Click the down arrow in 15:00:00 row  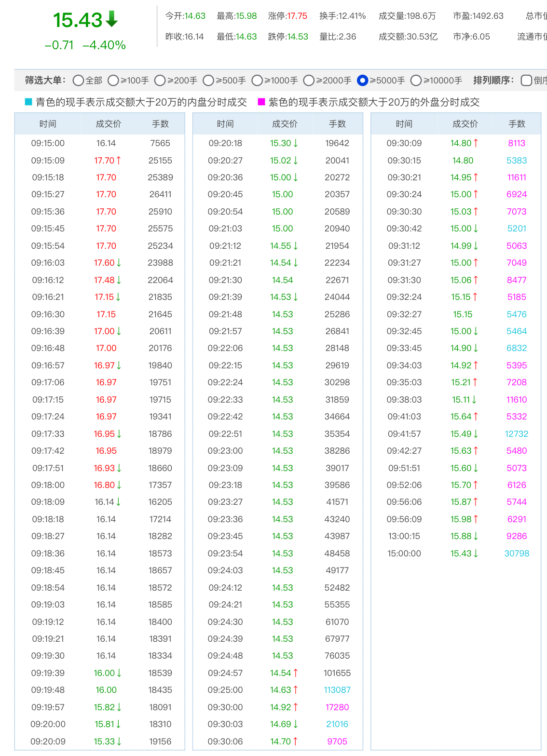tap(476, 553)
